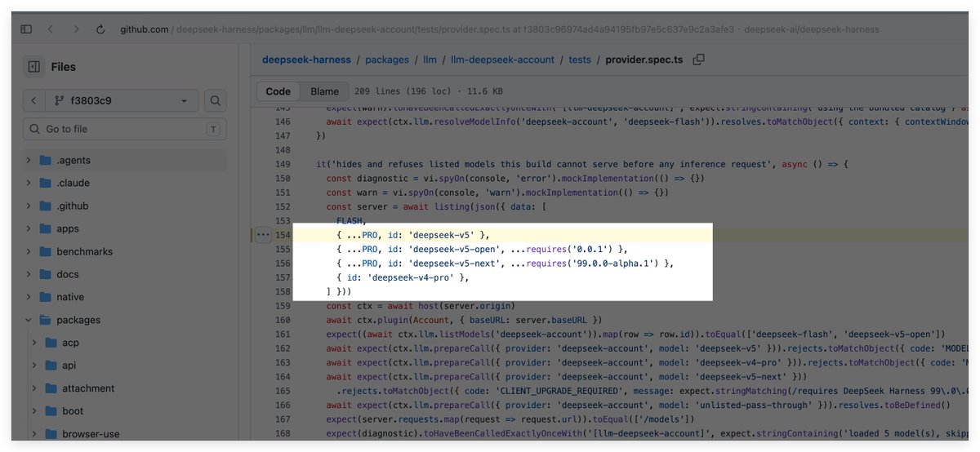Click the apps folder icon
980x452 pixels.
47,228
